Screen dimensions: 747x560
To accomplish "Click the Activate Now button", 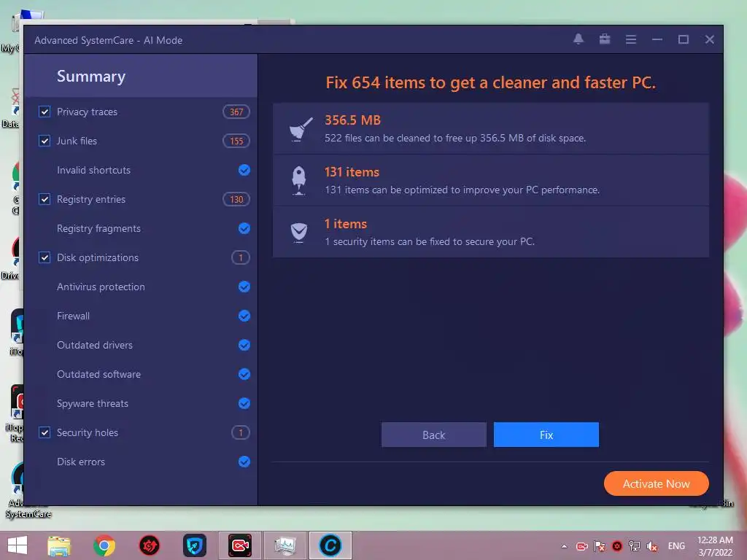I will pos(656,484).
